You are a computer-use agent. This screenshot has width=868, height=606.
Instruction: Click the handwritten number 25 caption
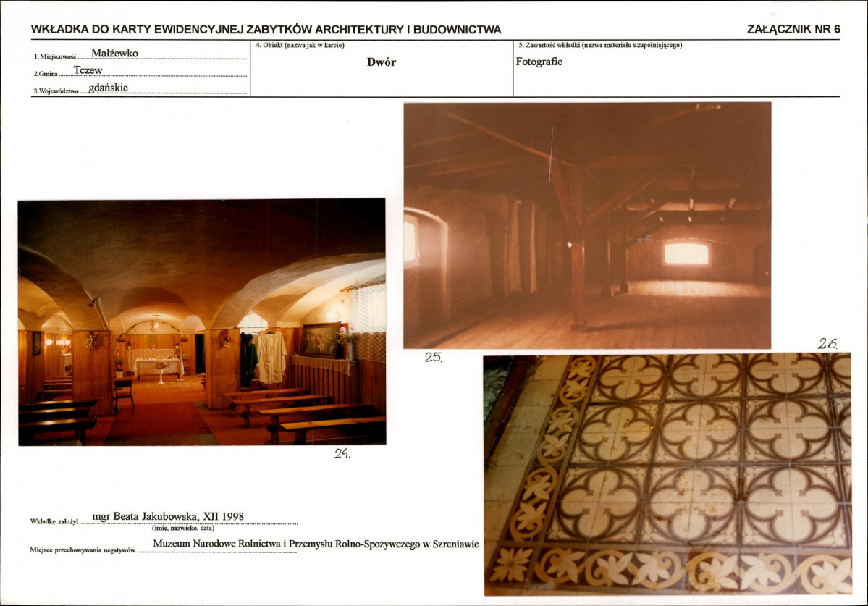coord(434,357)
